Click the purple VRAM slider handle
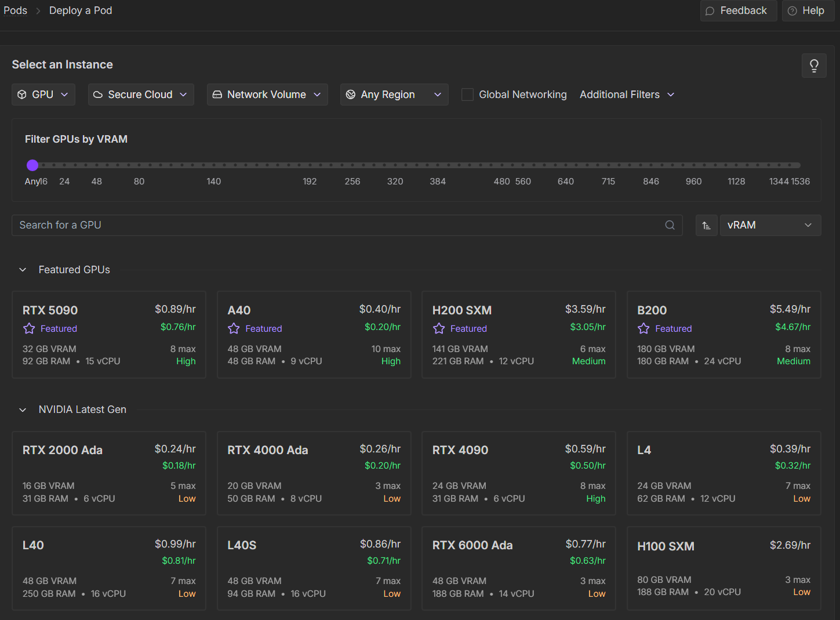 pos(32,165)
